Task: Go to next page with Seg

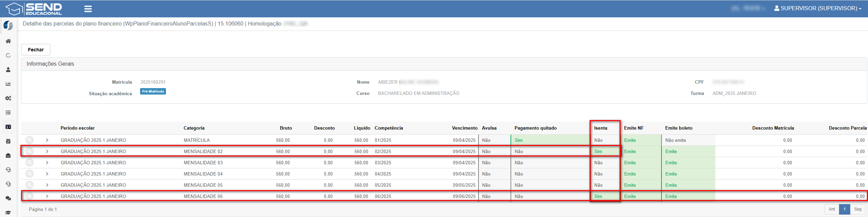Action: [x=858, y=209]
